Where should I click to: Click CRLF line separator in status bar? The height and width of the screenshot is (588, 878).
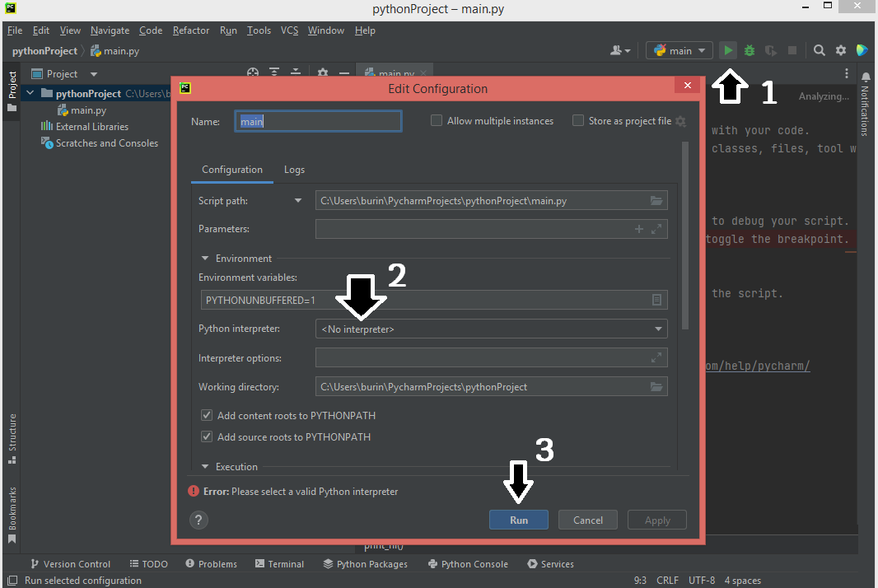[667, 580]
